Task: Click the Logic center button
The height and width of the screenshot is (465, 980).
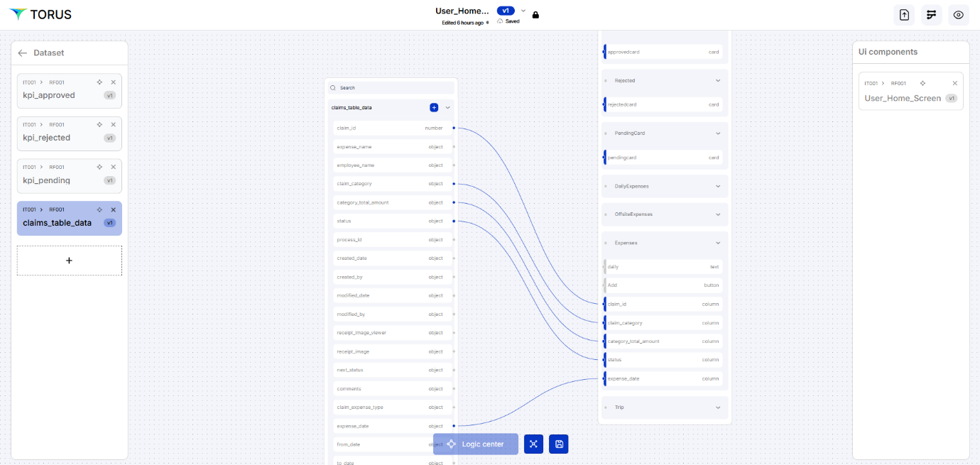Action: (x=475, y=444)
